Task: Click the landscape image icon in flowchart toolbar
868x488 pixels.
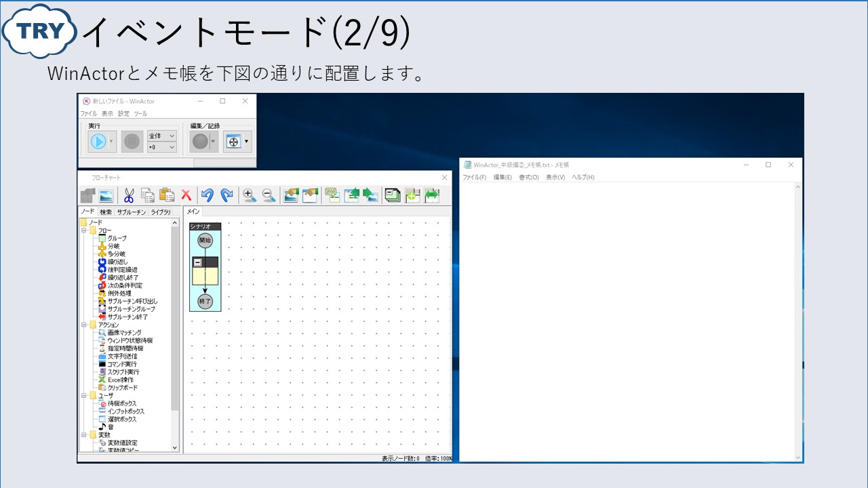Action: coord(106,195)
